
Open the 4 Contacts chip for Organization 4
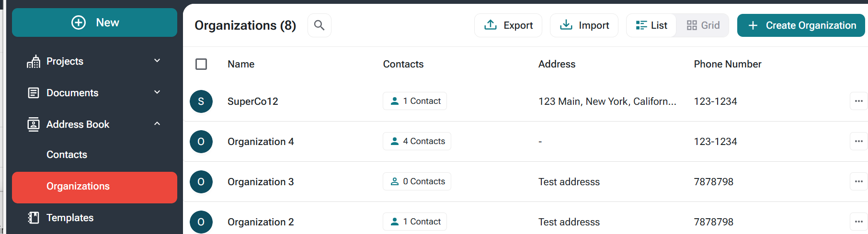pos(417,141)
